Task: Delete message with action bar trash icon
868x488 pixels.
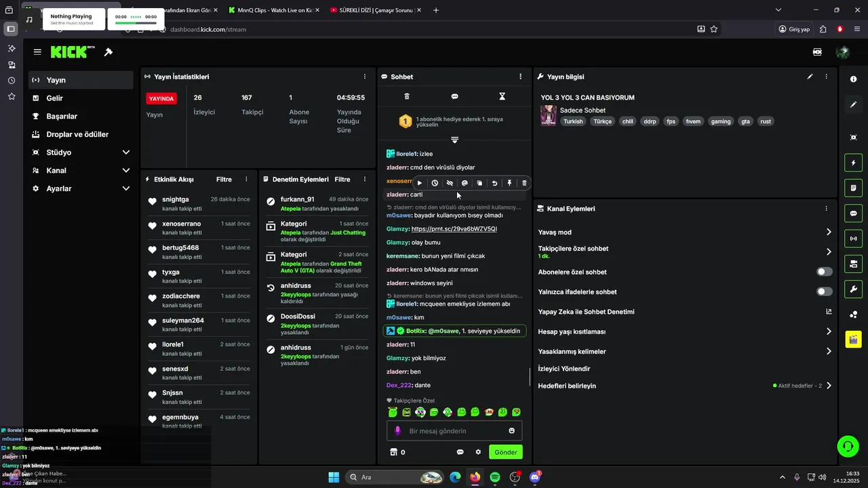Action: point(524,183)
